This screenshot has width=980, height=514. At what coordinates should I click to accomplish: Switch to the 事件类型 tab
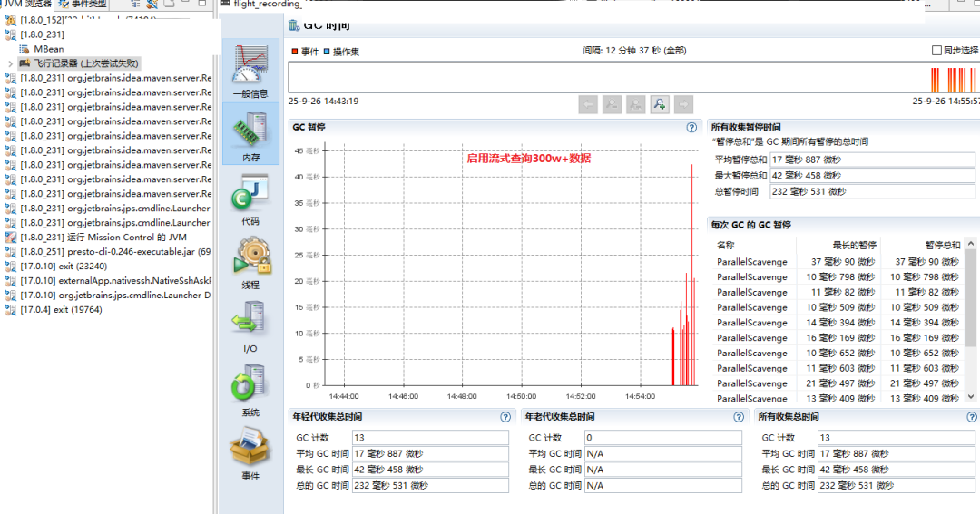tap(83, 4)
